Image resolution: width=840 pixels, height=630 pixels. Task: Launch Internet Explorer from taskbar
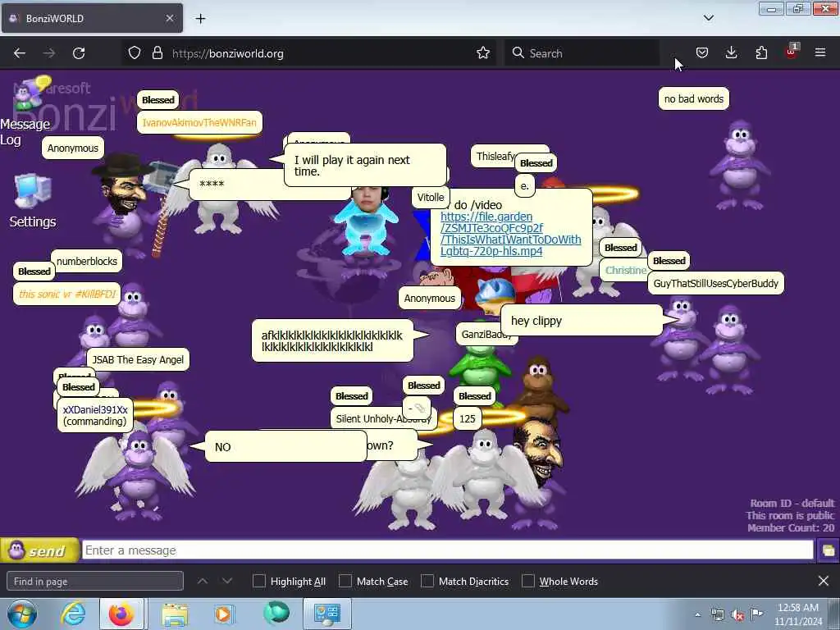[73, 614]
